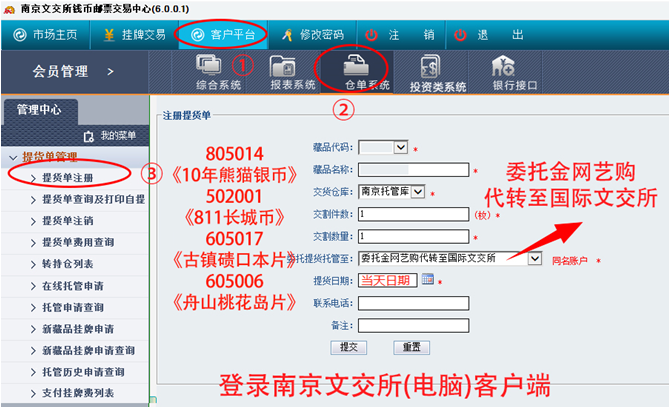Click the 退出 exit button
Viewport: 669px width, 407px height.
(489, 35)
